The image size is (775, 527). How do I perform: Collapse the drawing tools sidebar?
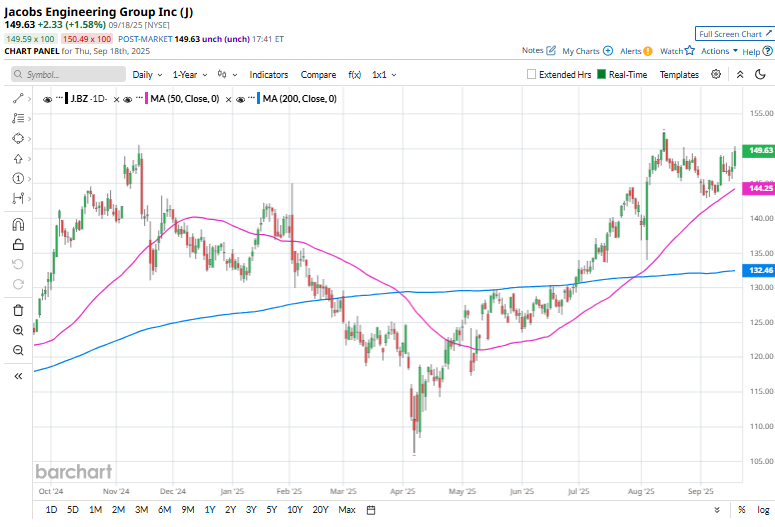pos(18,376)
